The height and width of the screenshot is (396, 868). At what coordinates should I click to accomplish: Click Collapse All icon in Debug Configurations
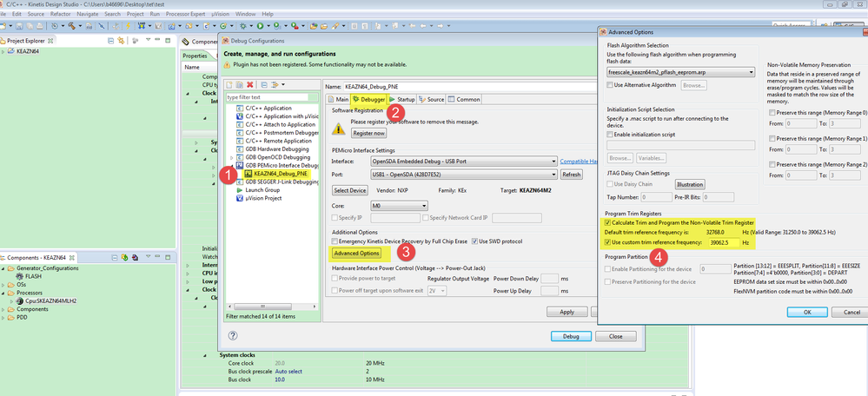264,84
